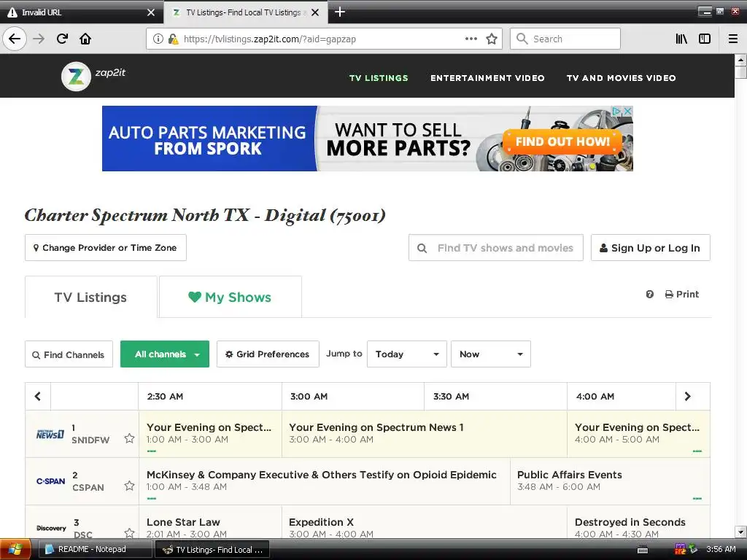Open the Destroyed in Seconds listing
This screenshot has width=747, height=560.
(x=638, y=522)
